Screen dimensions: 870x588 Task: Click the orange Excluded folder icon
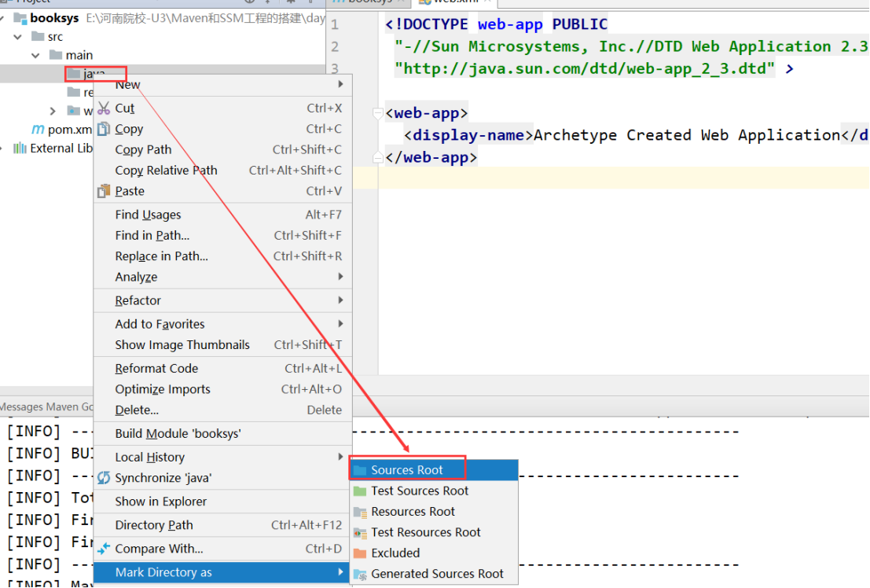pos(360,553)
